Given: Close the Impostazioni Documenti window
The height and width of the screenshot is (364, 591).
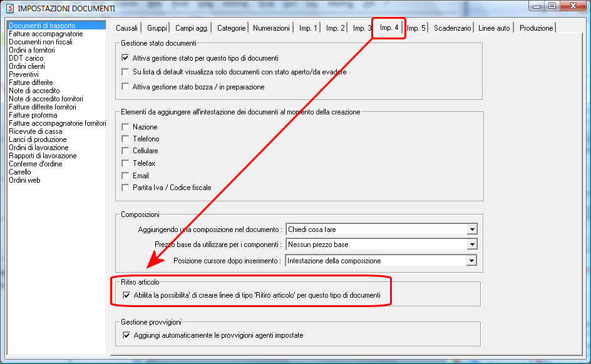Looking at the screenshot, I should pos(573,6).
